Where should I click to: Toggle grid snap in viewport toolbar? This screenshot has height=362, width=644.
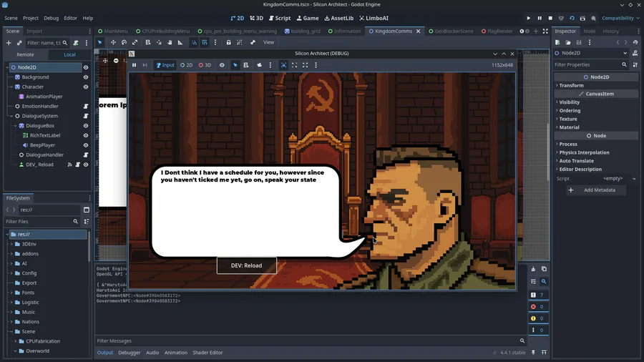point(205,42)
